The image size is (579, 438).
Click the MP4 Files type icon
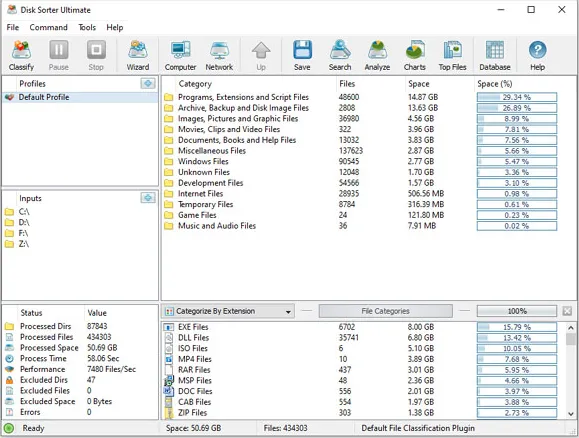coord(169,359)
